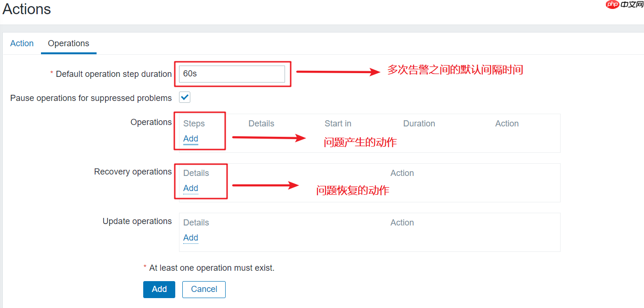Click the blue Add button
The image size is (644, 308).
[159, 289]
